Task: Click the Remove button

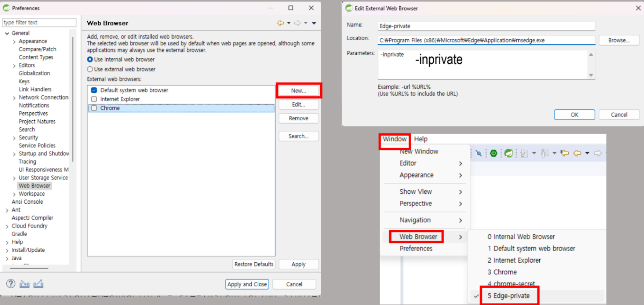Action: pyautogui.click(x=299, y=119)
